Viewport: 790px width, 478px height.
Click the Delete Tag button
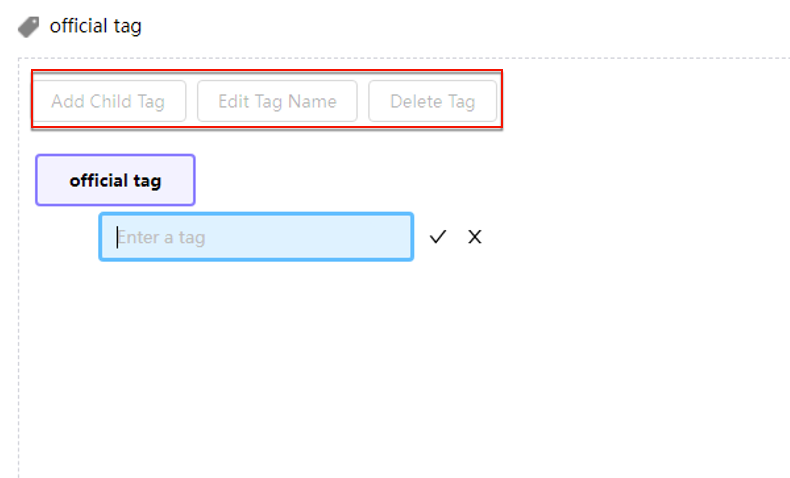[x=432, y=101]
